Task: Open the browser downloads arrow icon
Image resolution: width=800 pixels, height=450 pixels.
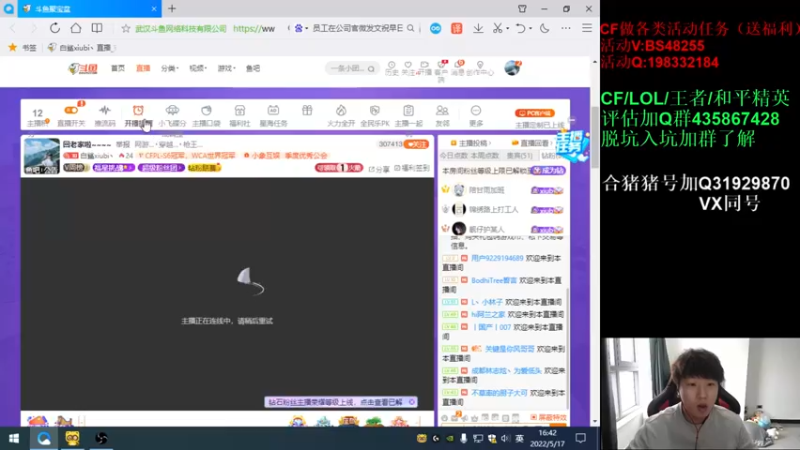Action: (x=478, y=29)
